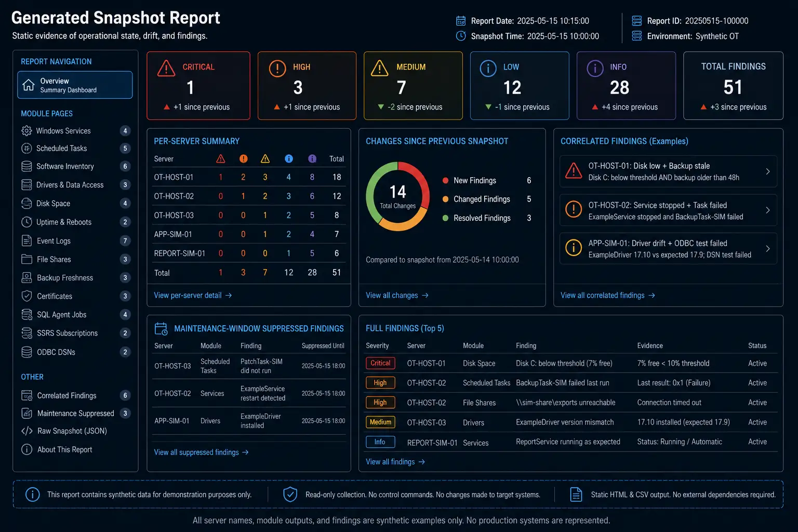The width and height of the screenshot is (798, 532).
Task: Click the Software Inventory database icon
Action: (26, 166)
